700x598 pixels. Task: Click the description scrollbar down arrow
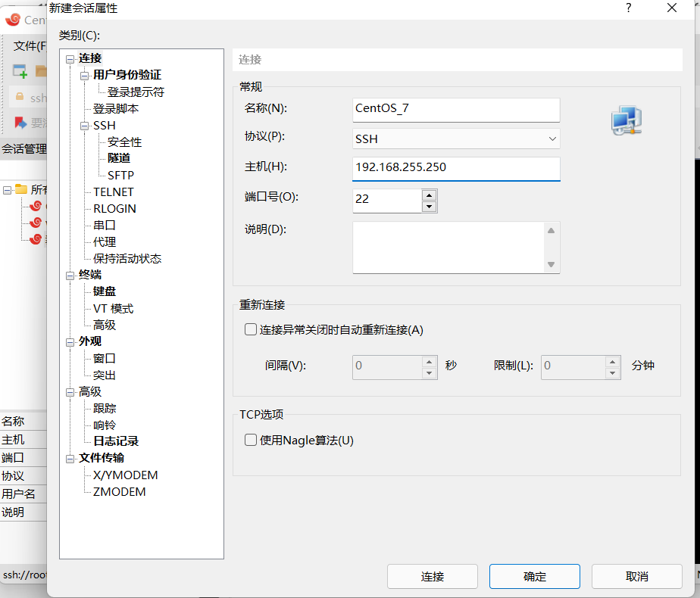click(x=551, y=264)
